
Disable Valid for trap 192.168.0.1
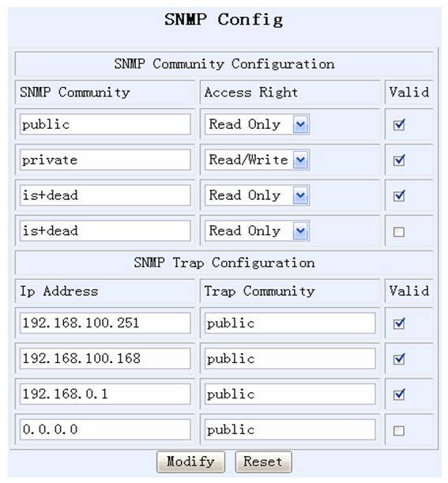(x=399, y=394)
